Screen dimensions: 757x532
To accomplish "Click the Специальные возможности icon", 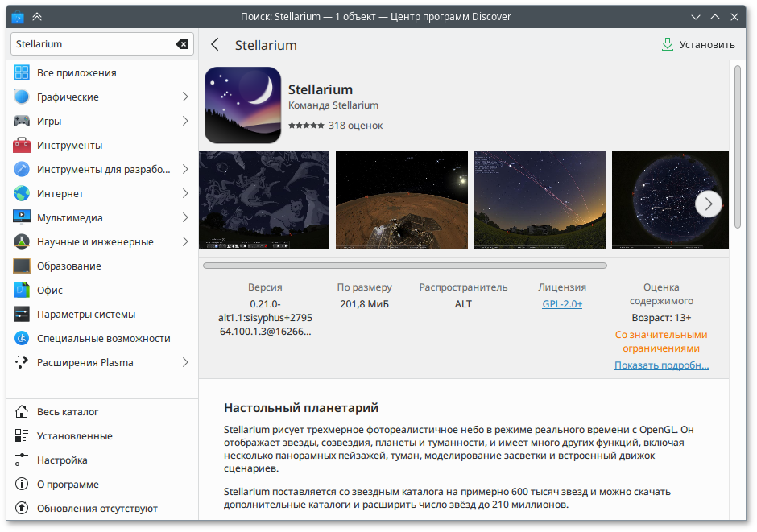I will (22, 338).
